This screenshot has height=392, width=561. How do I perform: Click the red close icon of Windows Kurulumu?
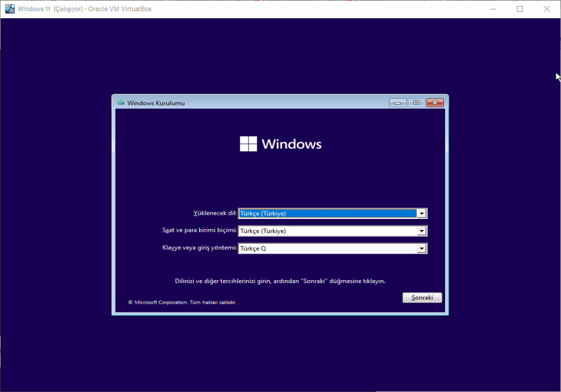click(x=434, y=102)
